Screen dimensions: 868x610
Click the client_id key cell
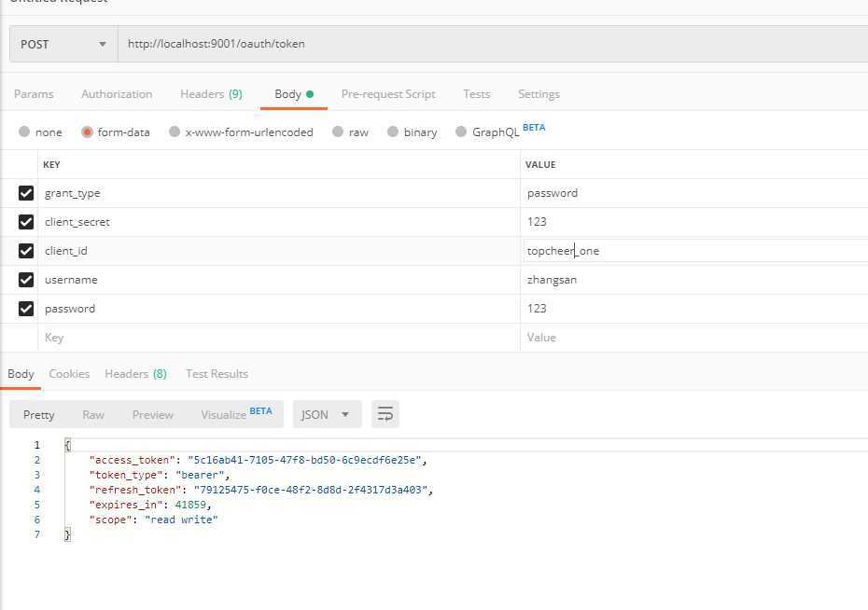click(279, 251)
